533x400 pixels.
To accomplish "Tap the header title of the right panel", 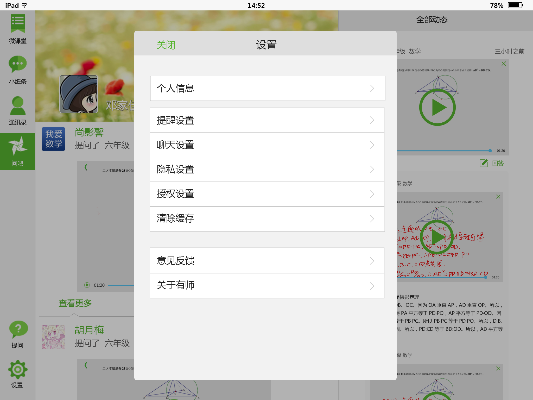I will click(431, 20).
